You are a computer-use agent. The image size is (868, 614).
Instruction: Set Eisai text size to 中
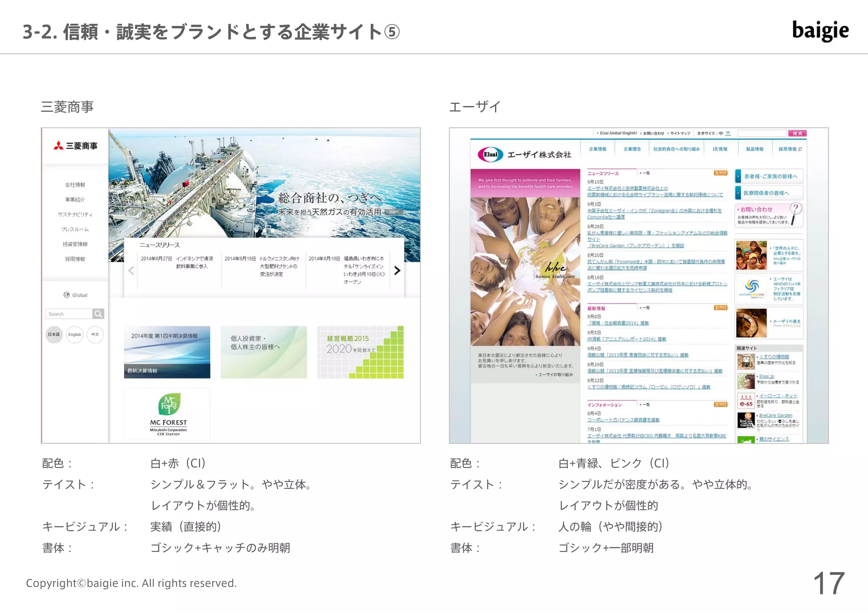click(721, 133)
